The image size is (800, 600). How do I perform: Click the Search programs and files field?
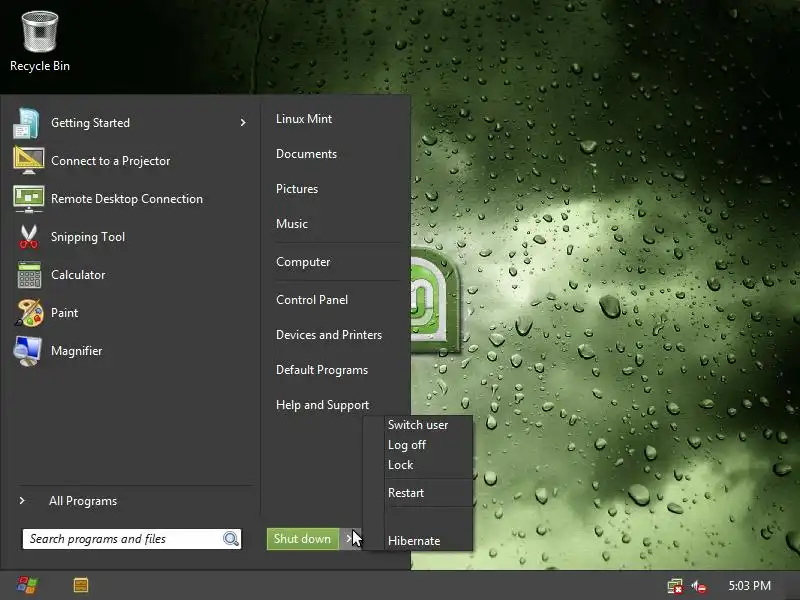(132, 539)
